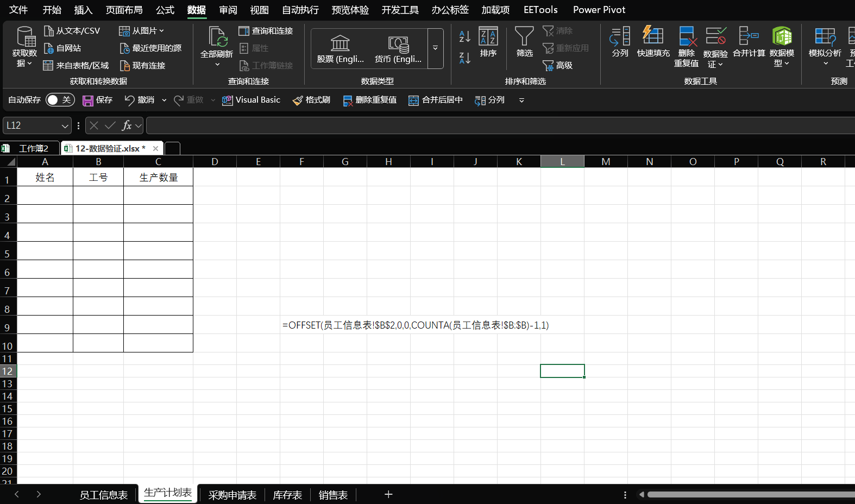Open 文件 menu
Screen dimensions: 855x504
(x=18, y=10)
